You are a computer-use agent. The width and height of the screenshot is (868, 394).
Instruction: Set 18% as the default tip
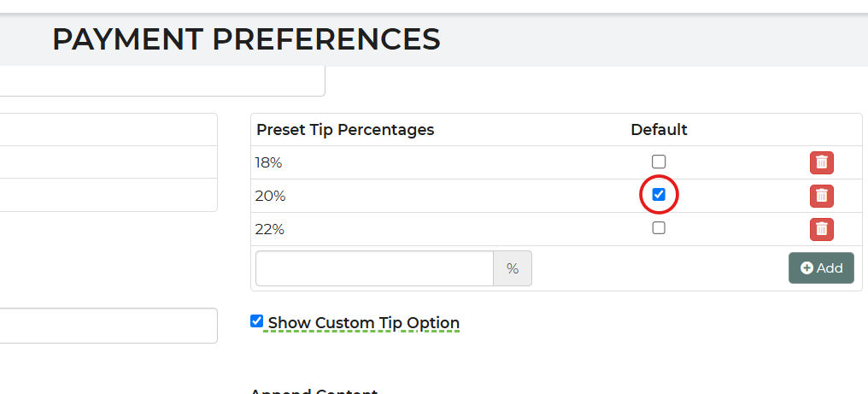[658, 162]
